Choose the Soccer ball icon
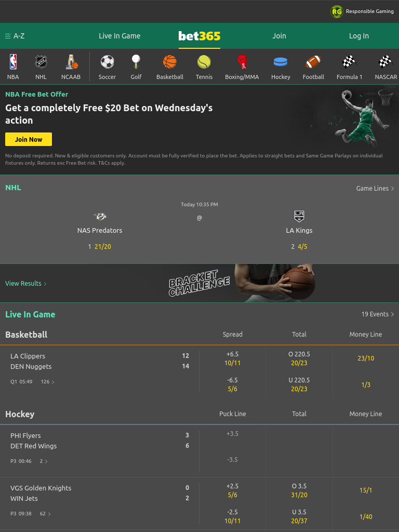Screen dimensions: 399x532 pyautogui.click(x=107, y=62)
